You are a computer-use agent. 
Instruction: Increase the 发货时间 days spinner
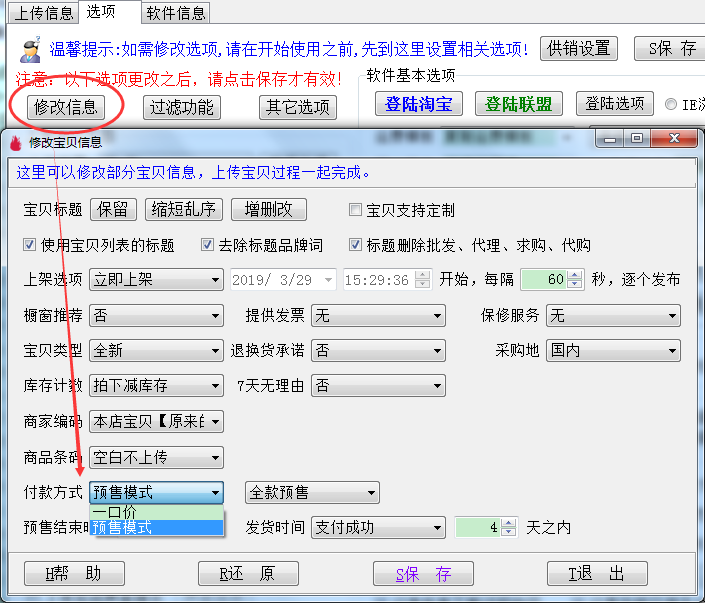click(509, 522)
